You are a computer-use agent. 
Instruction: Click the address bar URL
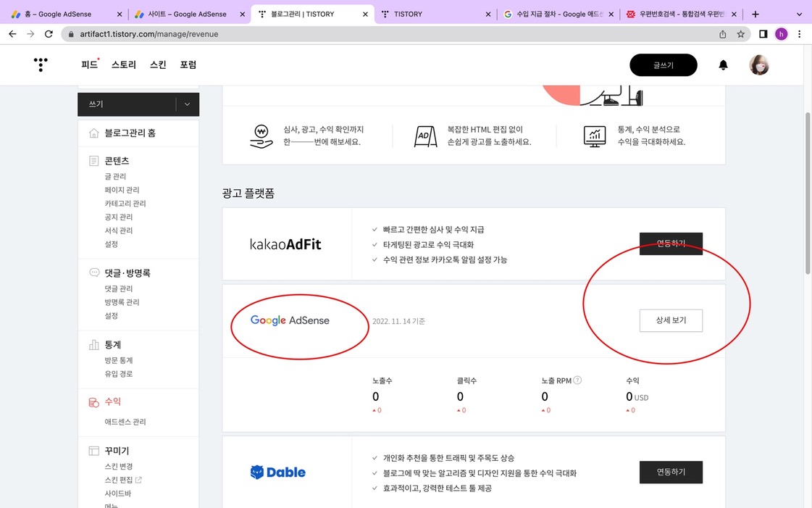(149, 34)
